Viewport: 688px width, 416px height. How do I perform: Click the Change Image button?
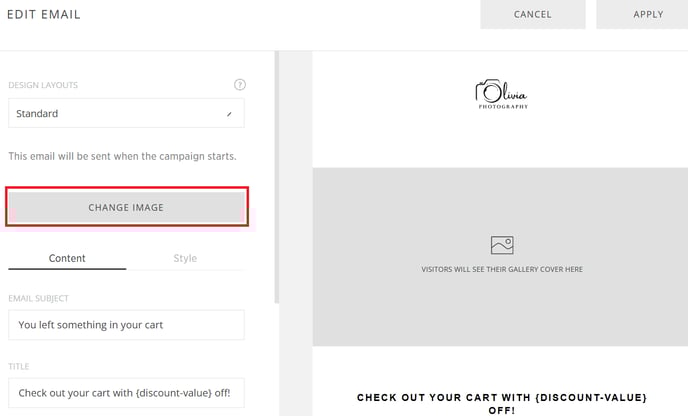coord(126,207)
